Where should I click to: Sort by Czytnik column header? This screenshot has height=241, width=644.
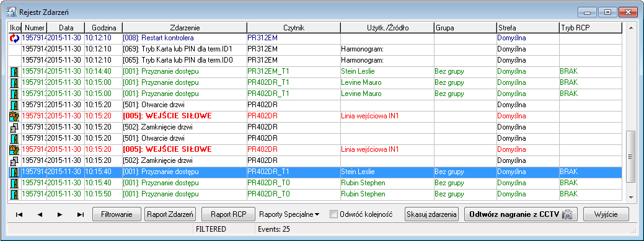294,28
